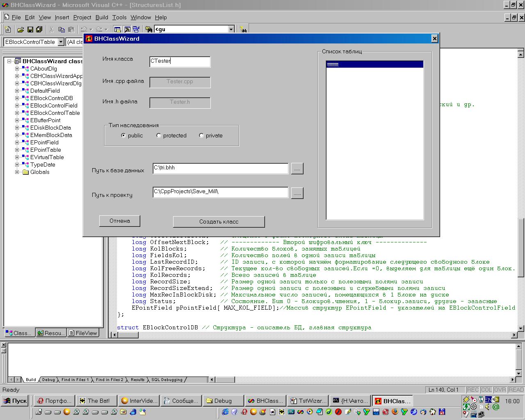Open the Build menu

(x=102, y=17)
